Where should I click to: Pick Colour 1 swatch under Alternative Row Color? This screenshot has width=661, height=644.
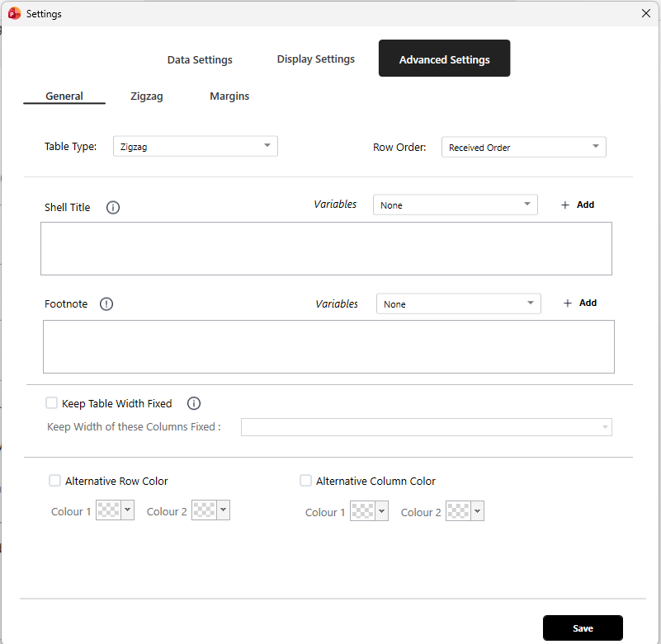click(x=108, y=511)
